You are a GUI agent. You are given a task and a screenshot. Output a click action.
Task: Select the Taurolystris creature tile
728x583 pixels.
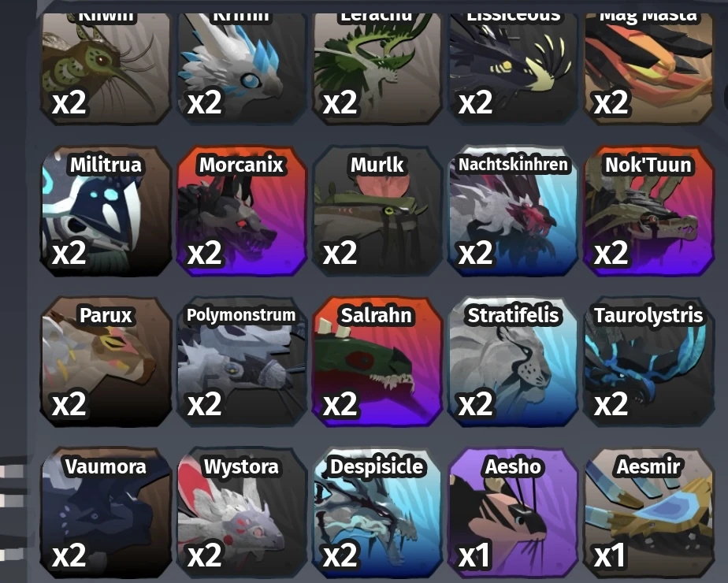[x=648, y=362]
